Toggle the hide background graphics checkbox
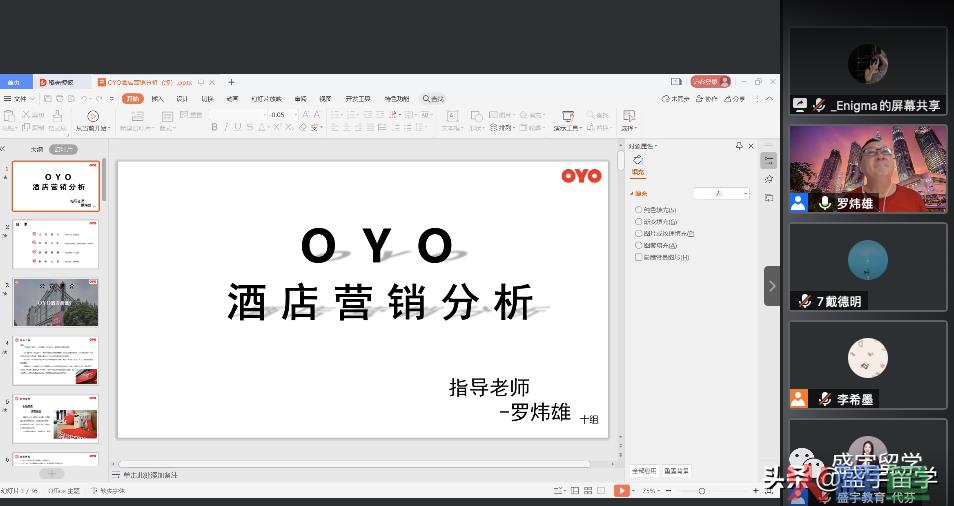The width and height of the screenshot is (954, 506). [638, 257]
